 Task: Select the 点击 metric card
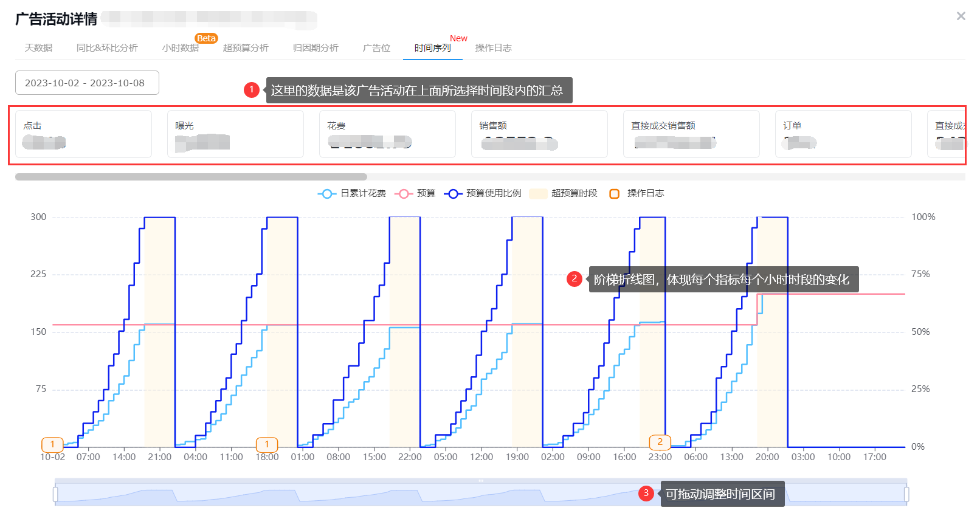[83, 134]
